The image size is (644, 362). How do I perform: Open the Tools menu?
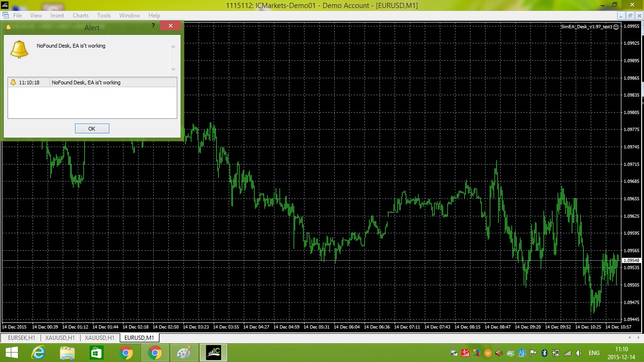click(x=104, y=16)
